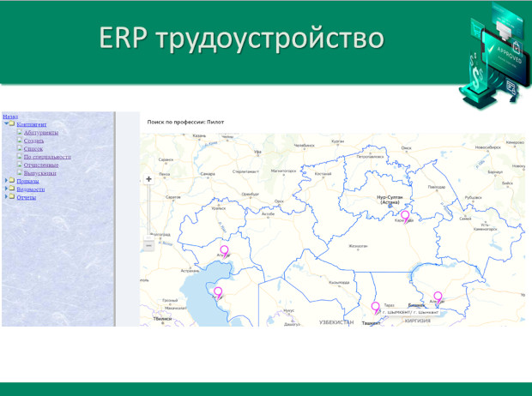
Task: Click the 'Поиск по профессии: Пилот' heading
Action: point(185,122)
